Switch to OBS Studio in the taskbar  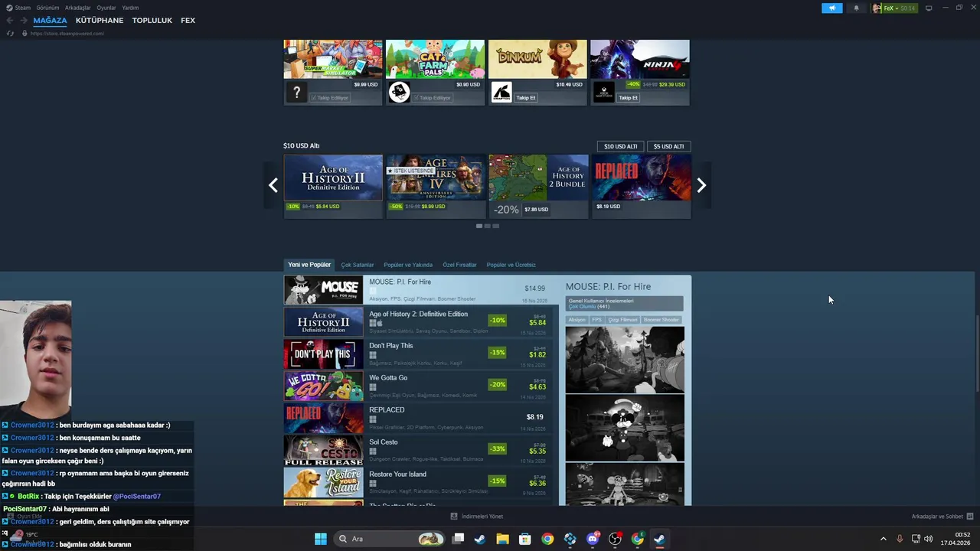click(x=615, y=539)
